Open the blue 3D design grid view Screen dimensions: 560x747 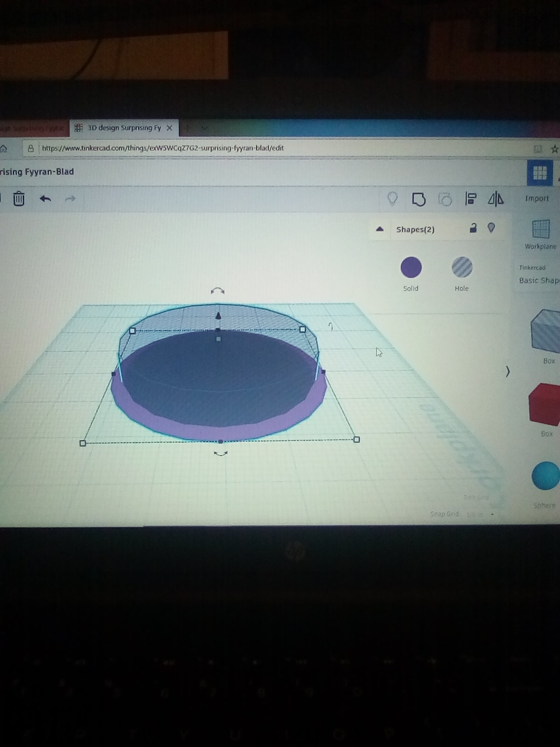(x=540, y=173)
